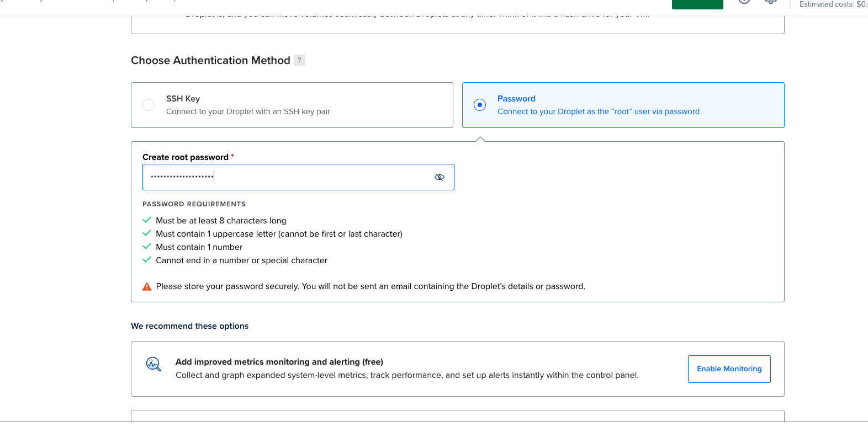Click the orange warning triangle icon
The image size is (868, 427).
pos(147,287)
